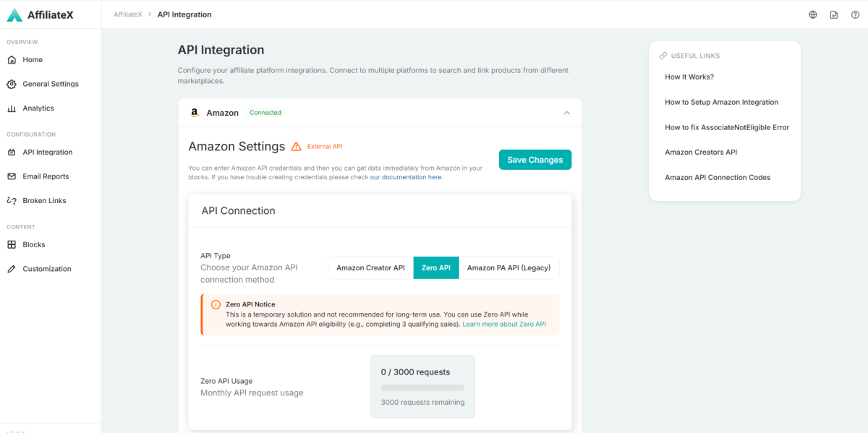Collapse the Amazon section chevron
Image resolution: width=868 pixels, height=433 pixels.
[566, 113]
